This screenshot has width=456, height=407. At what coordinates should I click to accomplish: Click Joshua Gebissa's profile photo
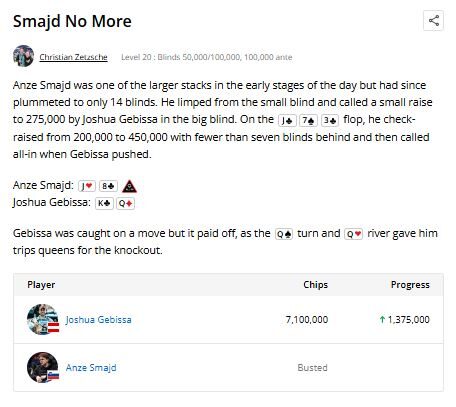click(43, 319)
